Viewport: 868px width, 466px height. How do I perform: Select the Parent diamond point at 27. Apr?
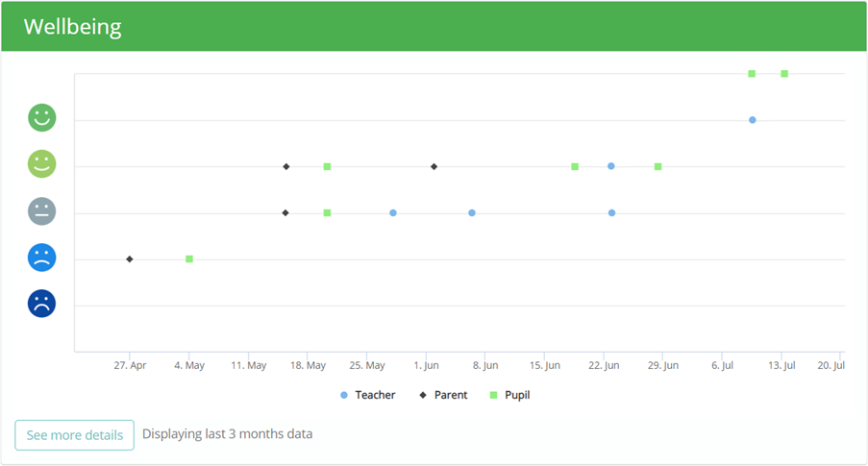tap(130, 259)
